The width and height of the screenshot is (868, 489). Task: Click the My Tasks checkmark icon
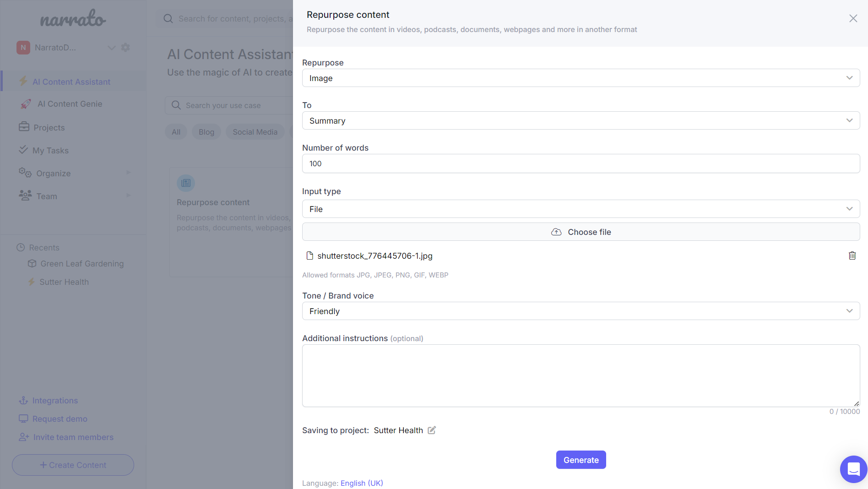23,150
